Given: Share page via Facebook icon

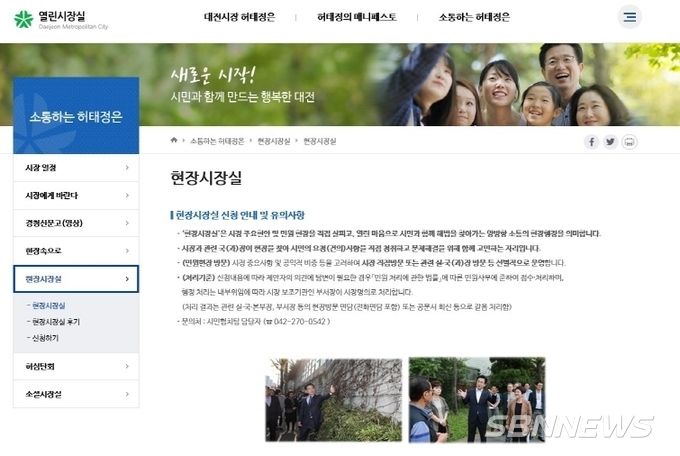Looking at the screenshot, I should click(591, 141).
